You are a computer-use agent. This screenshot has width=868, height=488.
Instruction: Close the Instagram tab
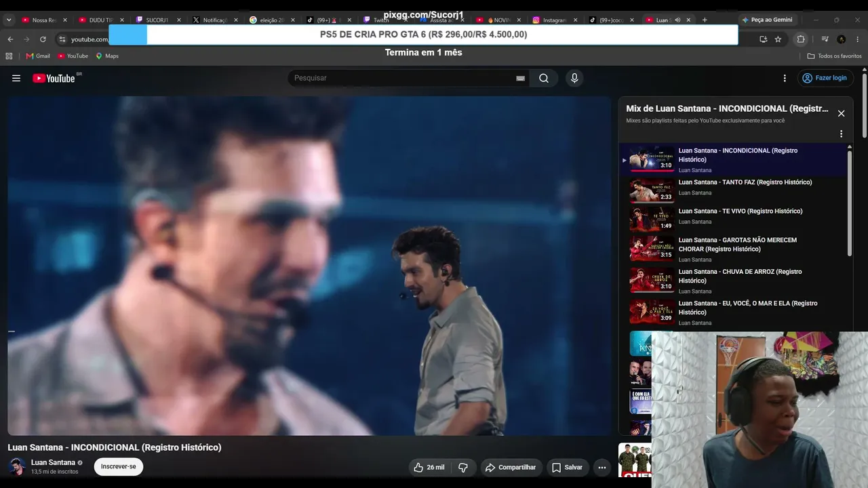[x=576, y=20]
